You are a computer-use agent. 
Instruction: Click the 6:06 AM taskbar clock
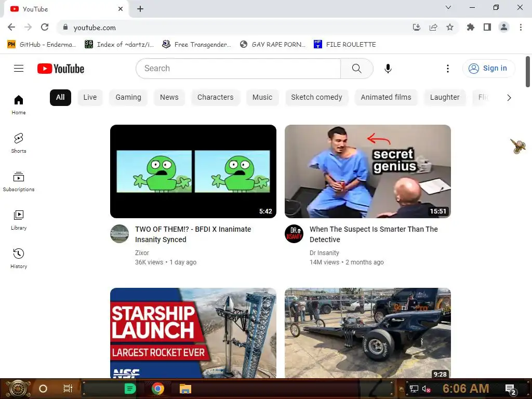[466, 389]
